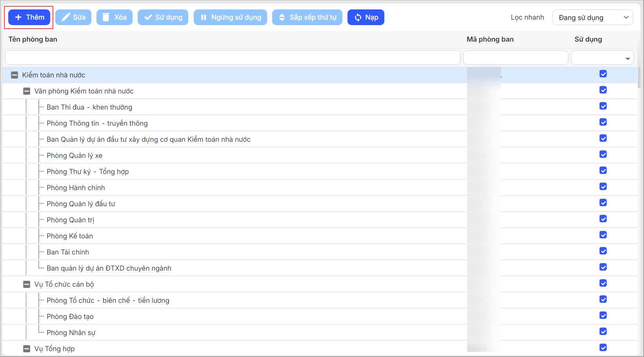Click the Thêm (add) plus button
Viewport: 644px width, 357px height.
click(x=29, y=17)
